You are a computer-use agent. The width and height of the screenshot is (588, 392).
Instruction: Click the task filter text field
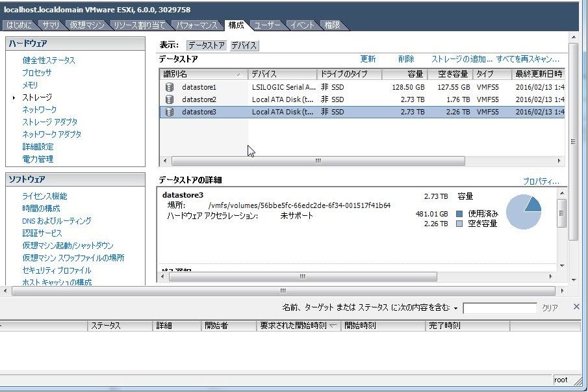(x=500, y=308)
